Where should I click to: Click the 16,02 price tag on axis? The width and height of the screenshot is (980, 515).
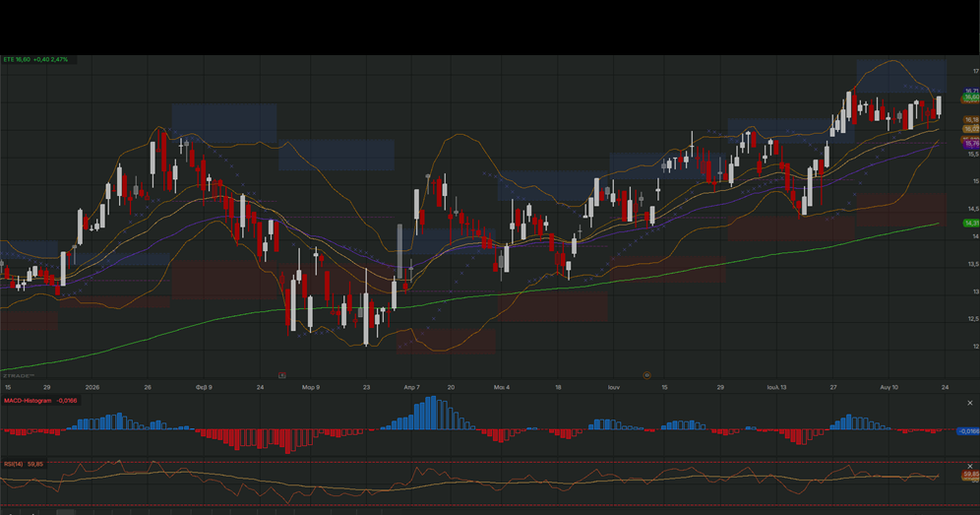coord(971,129)
